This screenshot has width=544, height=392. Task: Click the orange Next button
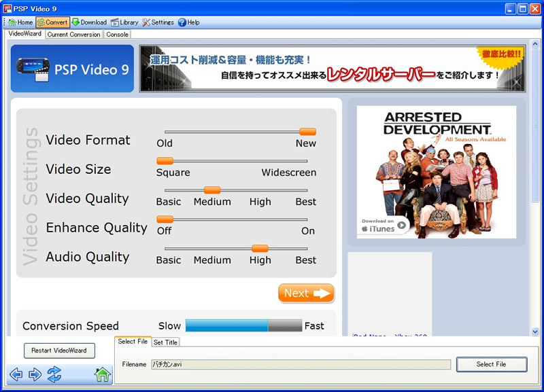(x=306, y=293)
